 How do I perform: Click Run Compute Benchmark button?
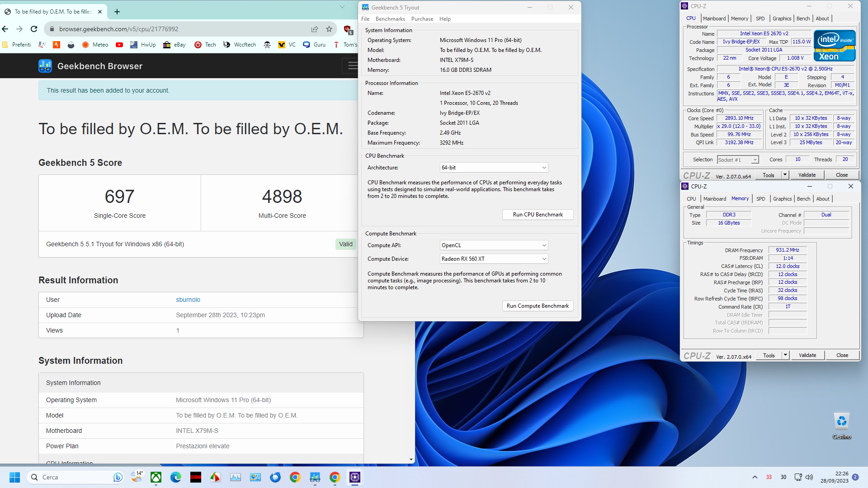point(538,306)
